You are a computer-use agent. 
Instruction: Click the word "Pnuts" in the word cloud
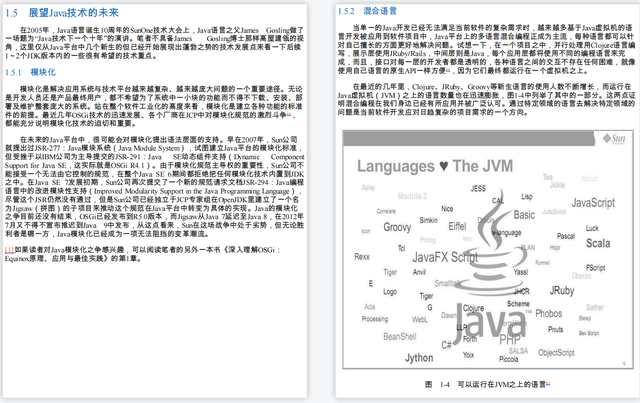click(556, 329)
